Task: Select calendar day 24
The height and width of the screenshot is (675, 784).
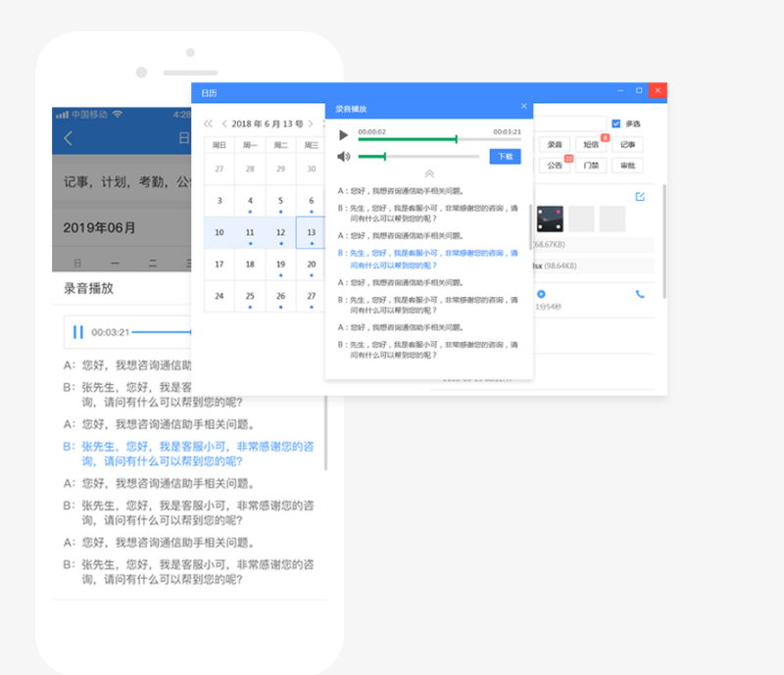Action: (219, 296)
